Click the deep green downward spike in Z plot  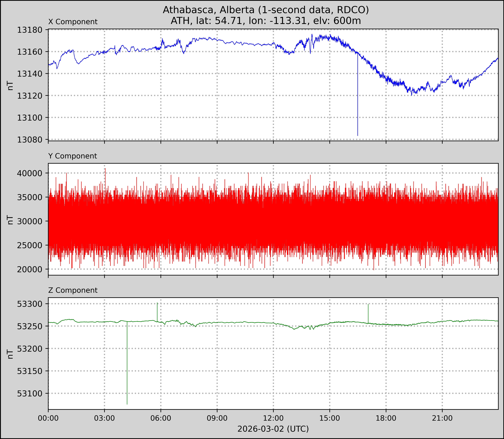tap(127, 367)
